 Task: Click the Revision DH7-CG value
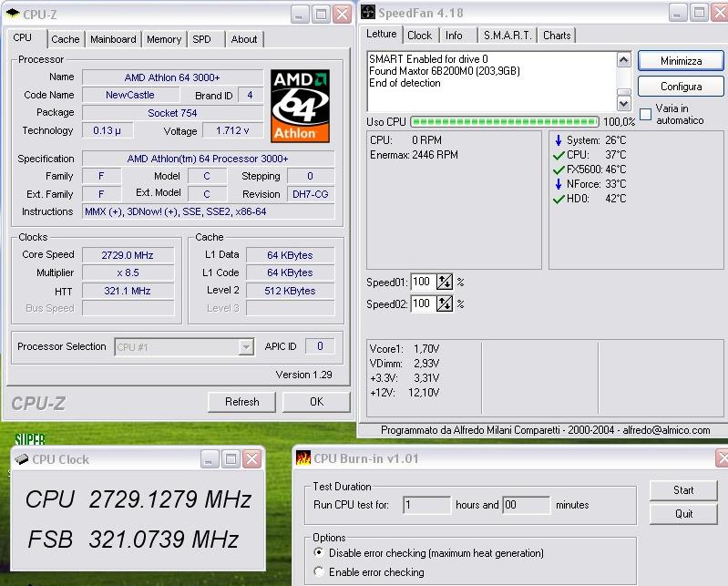(311, 194)
